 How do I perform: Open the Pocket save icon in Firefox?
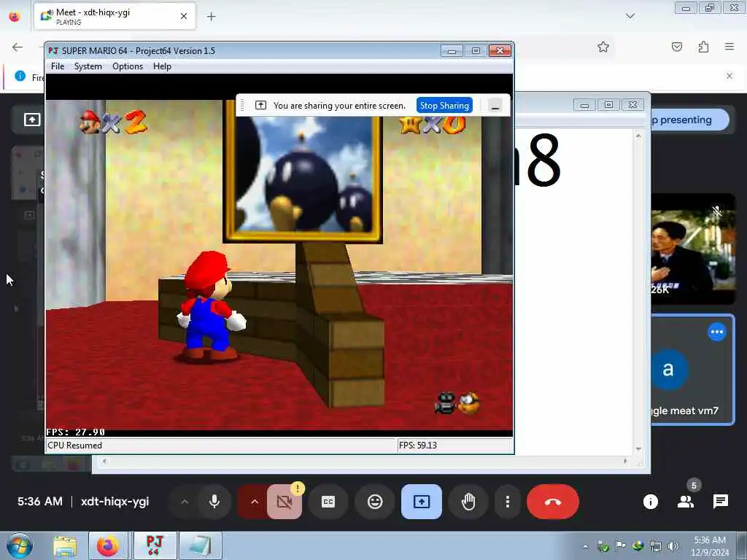pyautogui.click(x=676, y=47)
